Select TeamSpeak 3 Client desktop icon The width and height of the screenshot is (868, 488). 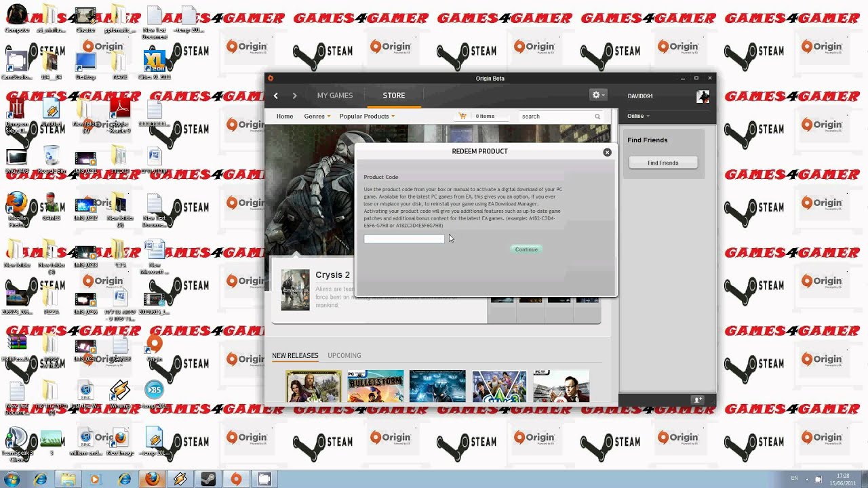[16, 445]
